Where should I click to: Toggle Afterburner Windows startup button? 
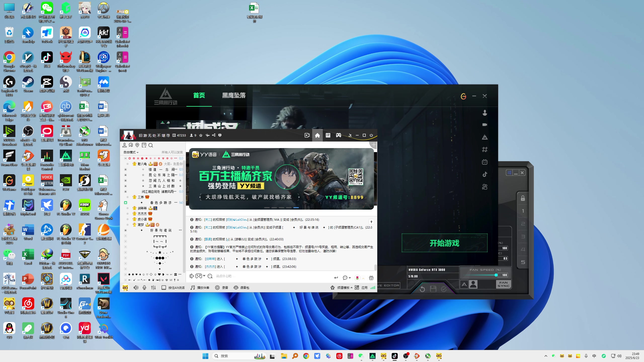pyautogui.click(x=509, y=173)
